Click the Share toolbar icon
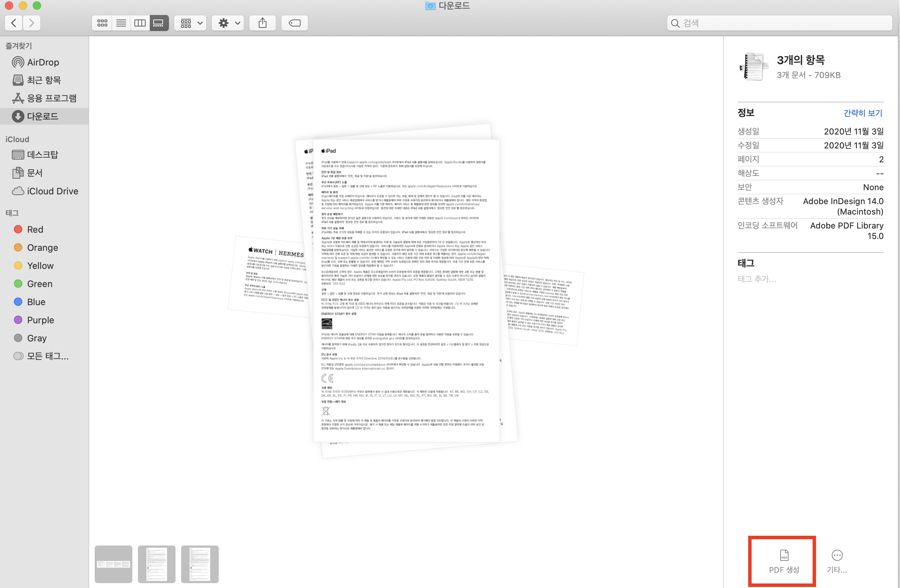Image resolution: width=900 pixels, height=588 pixels. coord(262,23)
